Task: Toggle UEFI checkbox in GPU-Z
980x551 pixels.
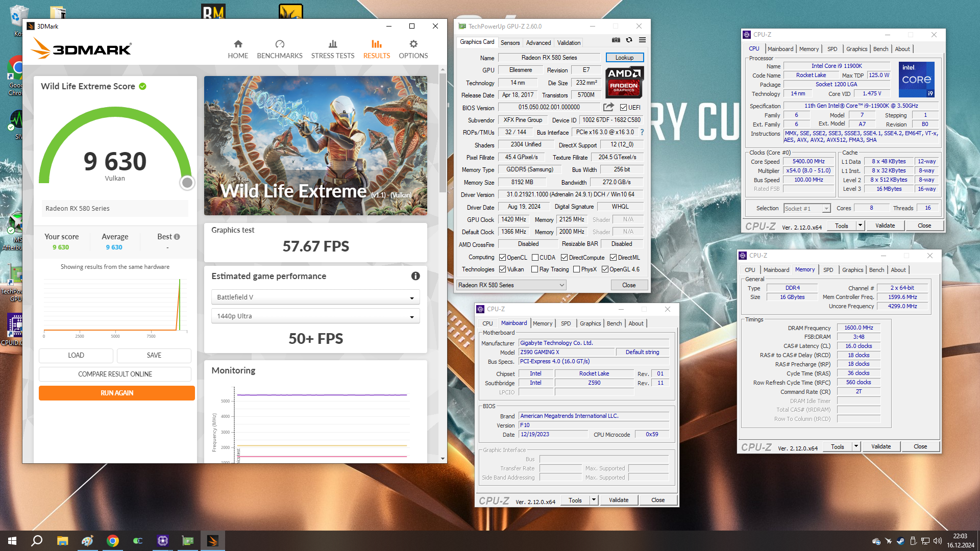Action: point(623,107)
